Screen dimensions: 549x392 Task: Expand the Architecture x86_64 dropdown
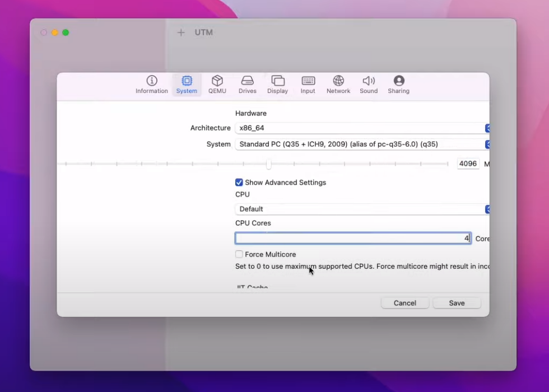click(361, 128)
